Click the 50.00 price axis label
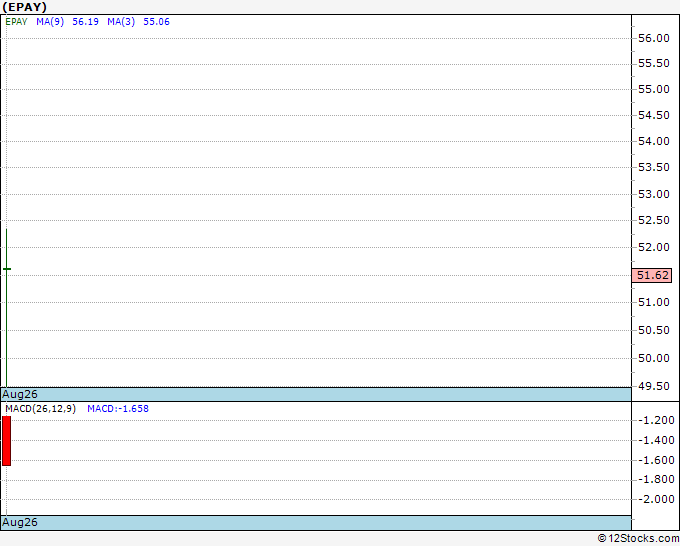This screenshot has width=680, height=546. pyautogui.click(x=654, y=358)
